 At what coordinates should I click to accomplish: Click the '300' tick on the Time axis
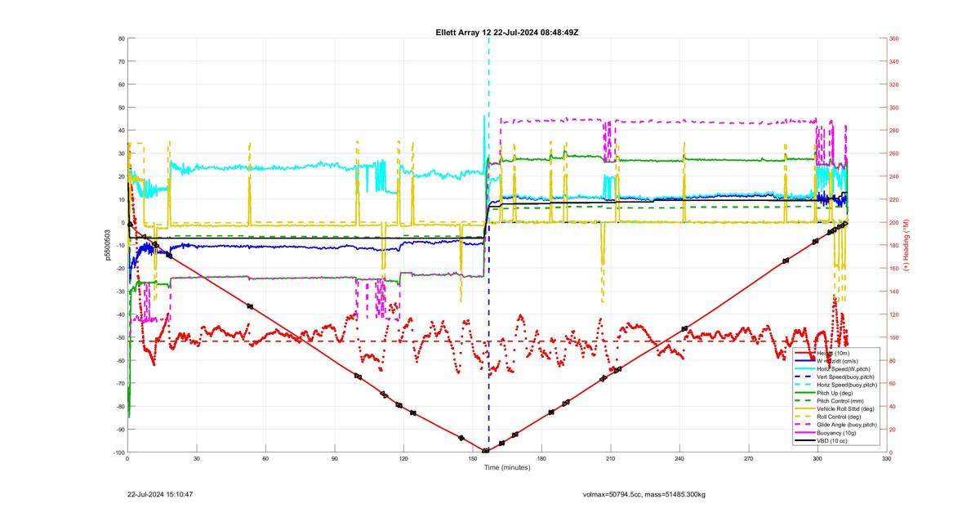[817, 460]
